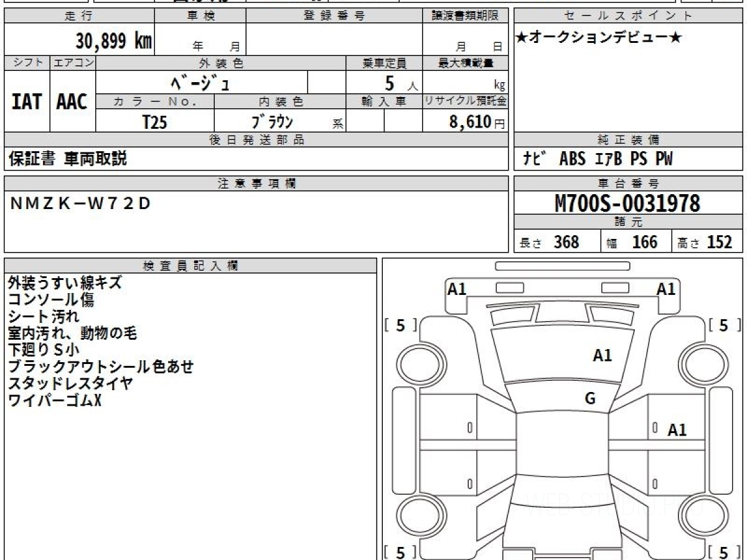Click the シフト header cell
This screenshot has width=747, height=560.
[x=27, y=63]
